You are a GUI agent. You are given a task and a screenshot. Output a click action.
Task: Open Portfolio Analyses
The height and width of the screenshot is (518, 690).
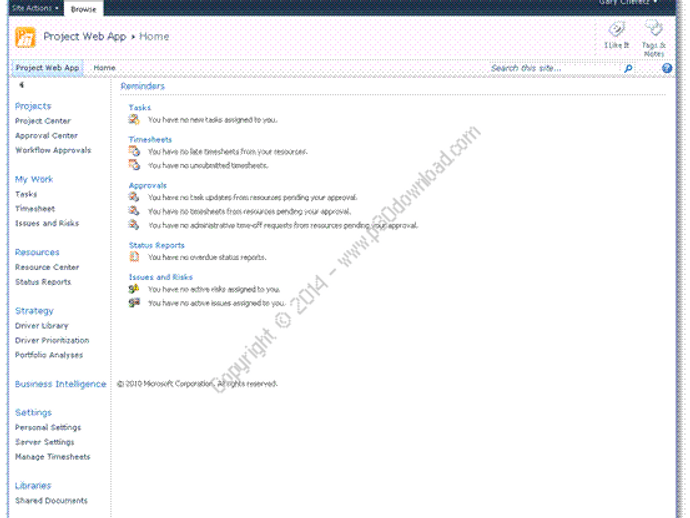49,355
